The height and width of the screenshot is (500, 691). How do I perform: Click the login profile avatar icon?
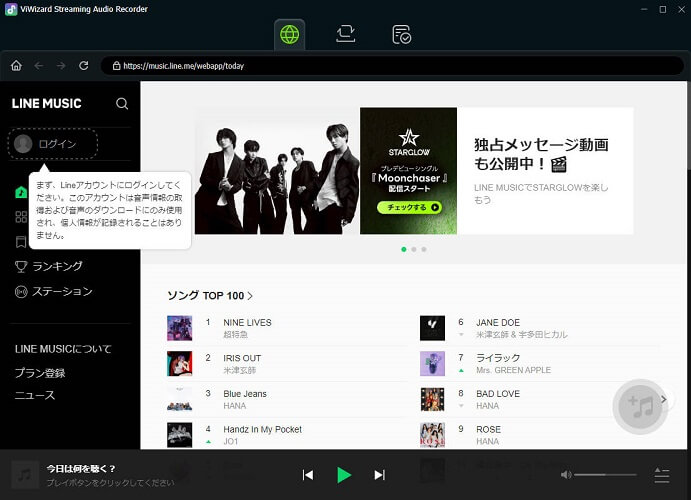[x=23, y=144]
